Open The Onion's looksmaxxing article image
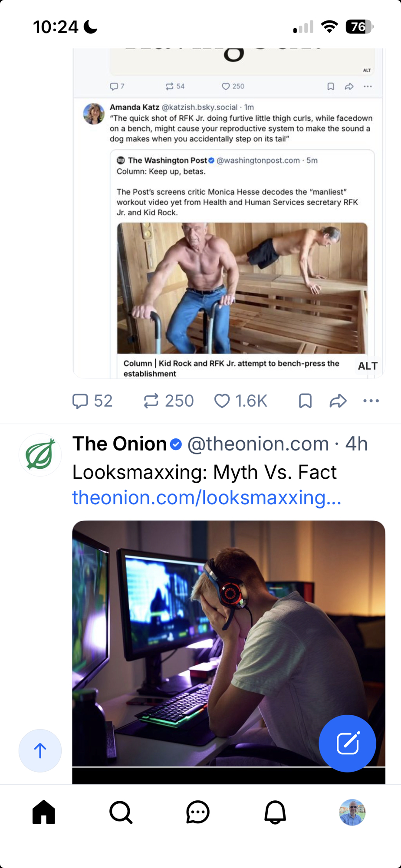 coord(228,642)
